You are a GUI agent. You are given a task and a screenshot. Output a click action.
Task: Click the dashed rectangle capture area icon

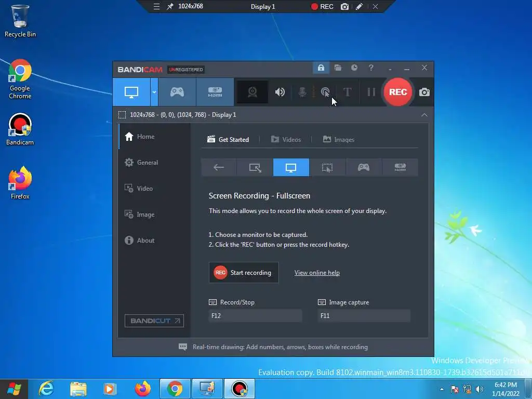point(122,115)
